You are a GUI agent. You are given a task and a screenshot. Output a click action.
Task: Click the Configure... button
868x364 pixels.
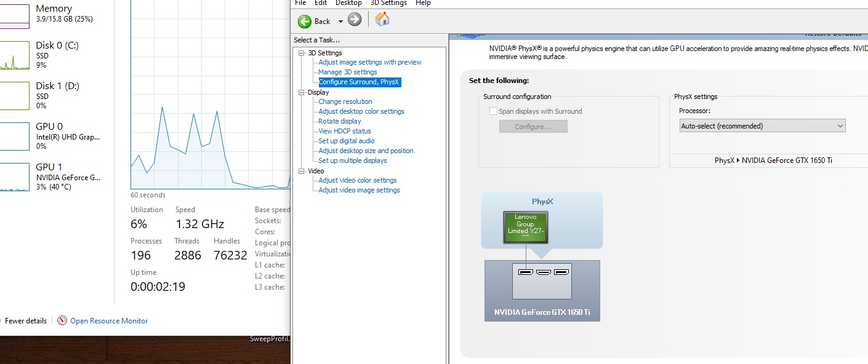[533, 127]
